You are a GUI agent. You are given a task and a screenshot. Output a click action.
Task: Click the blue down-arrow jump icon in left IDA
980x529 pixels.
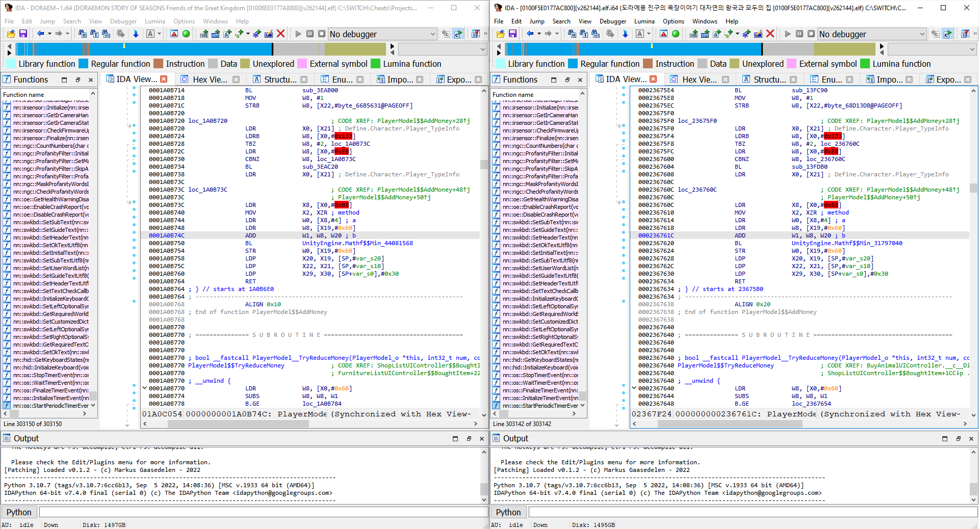coord(136,34)
